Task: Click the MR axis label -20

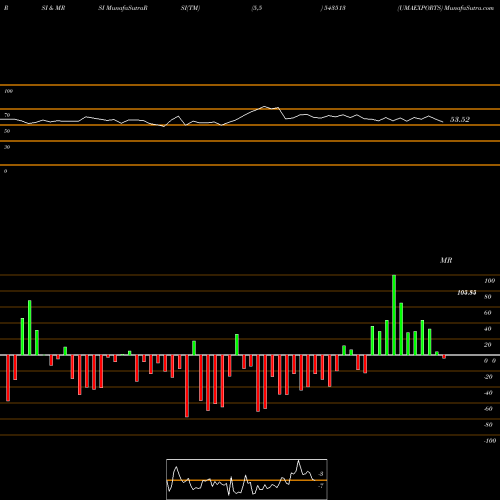Action: [x=488, y=377]
